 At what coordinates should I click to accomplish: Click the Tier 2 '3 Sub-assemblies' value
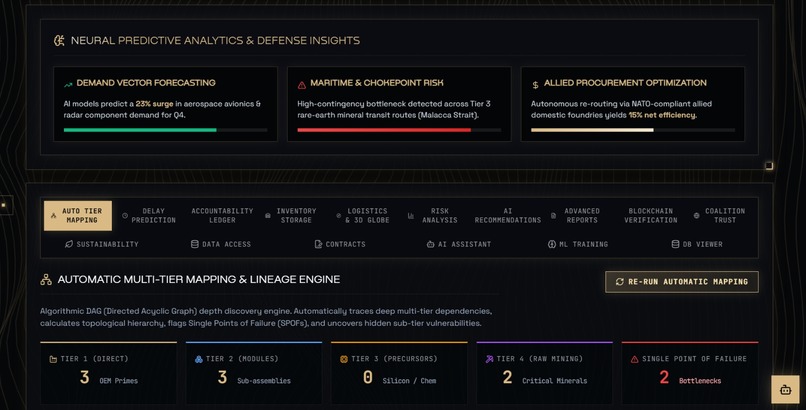254,378
